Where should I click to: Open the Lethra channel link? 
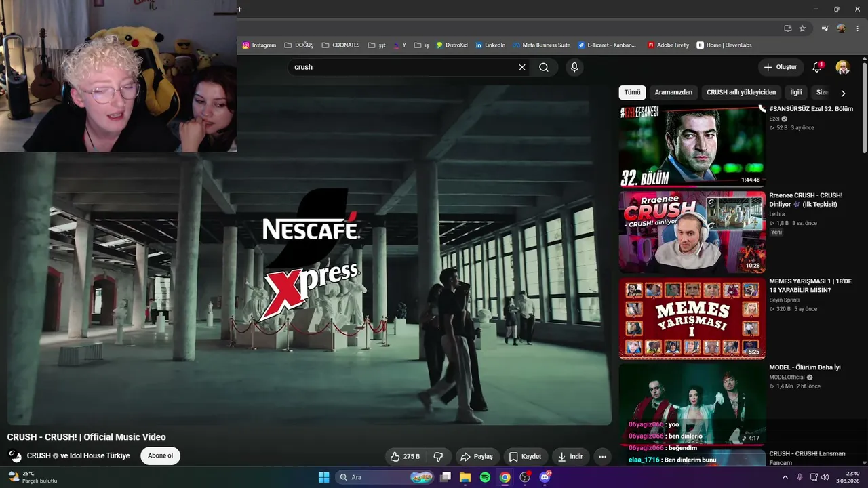[x=776, y=214]
